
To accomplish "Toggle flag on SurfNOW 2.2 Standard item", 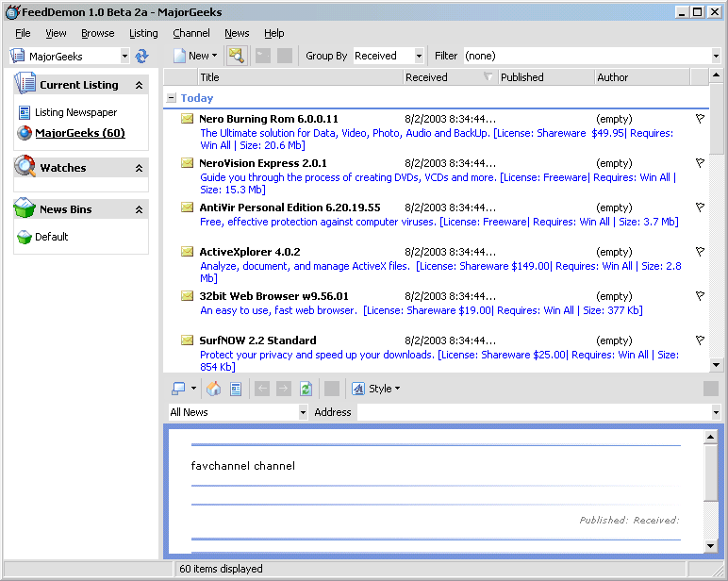I will click(x=700, y=340).
